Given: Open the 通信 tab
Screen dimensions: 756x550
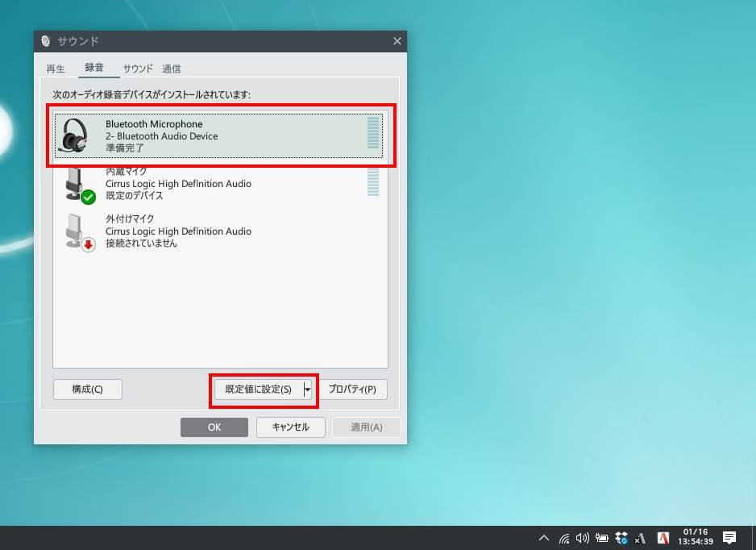Looking at the screenshot, I should (x=171, y=69).
